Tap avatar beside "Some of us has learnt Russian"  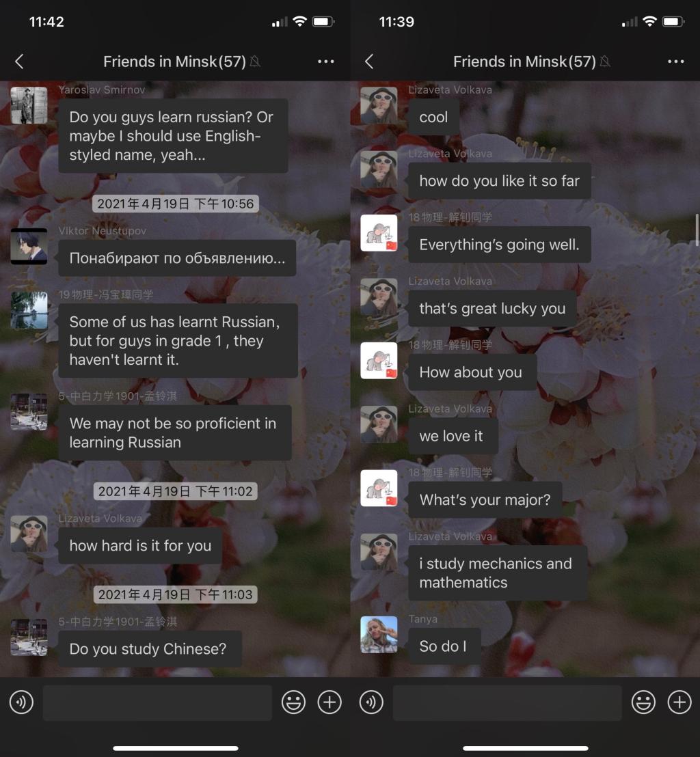[29, 310]
